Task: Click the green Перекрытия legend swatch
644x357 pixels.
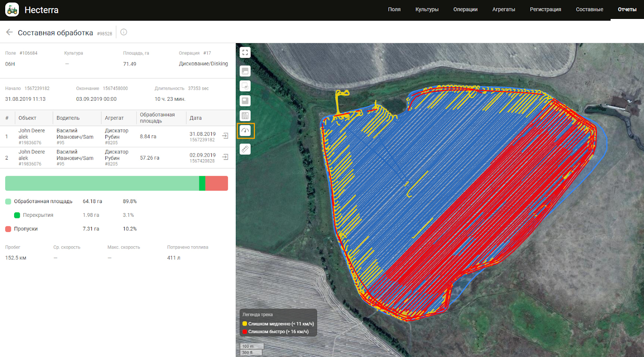Action: (17, 215)
